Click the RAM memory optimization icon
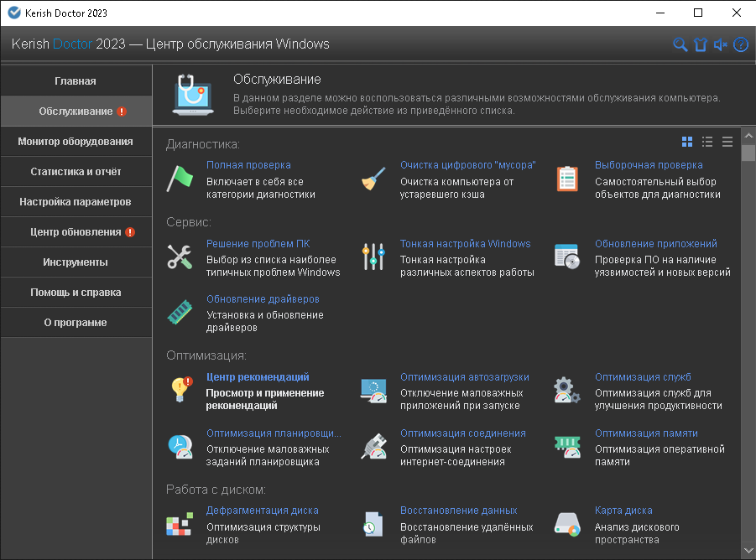The height and width of the screenshot is (560, 756). pos(567,446)
